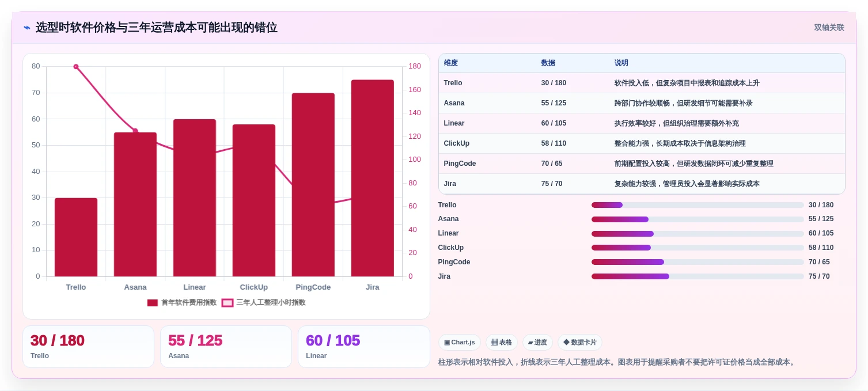The width and height of the screenshot is (868, 391).
Task: Select the Asana bar in the chart
Action: tap(135, 204)
